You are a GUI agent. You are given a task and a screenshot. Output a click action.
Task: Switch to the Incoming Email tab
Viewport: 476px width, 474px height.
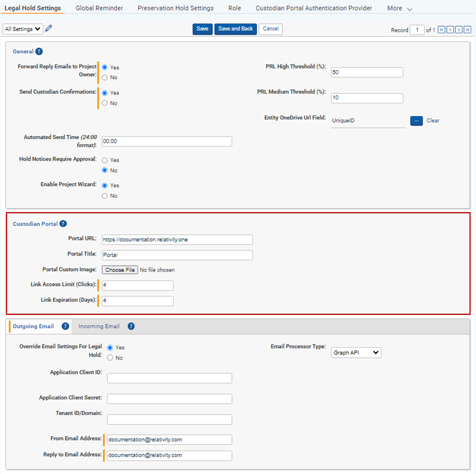(99, 326)
